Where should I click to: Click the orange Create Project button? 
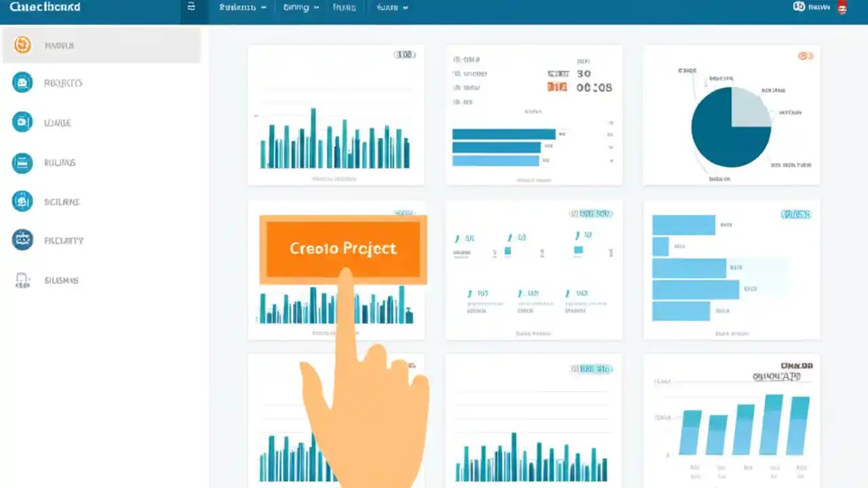[342, 248]
